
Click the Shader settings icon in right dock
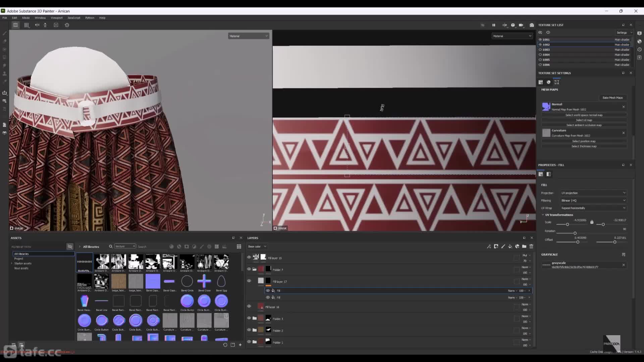[639, 42]
